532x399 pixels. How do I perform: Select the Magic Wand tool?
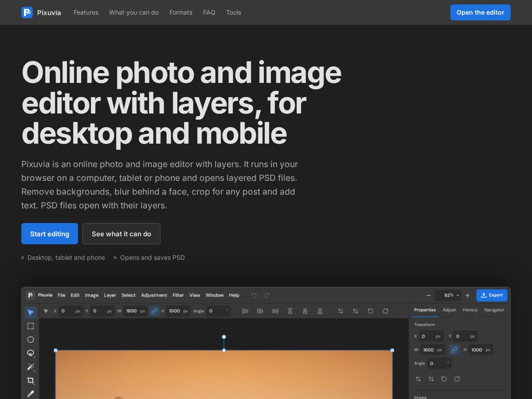[x=31, y=367]
